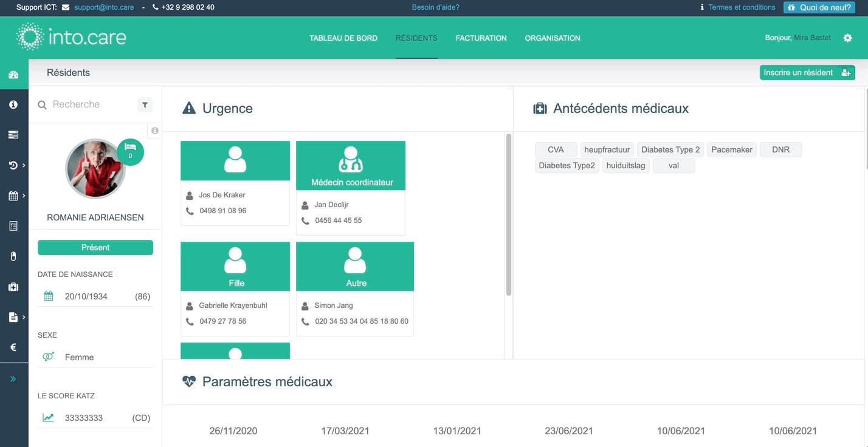Open the calendar sidebar icon
This screenshot has width=868, height=447.
[13, 196]
